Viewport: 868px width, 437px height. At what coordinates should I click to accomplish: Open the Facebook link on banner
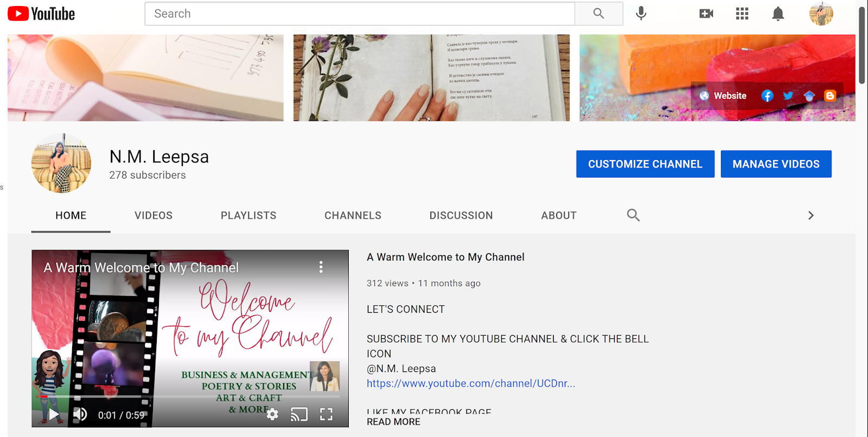[767, 96]
